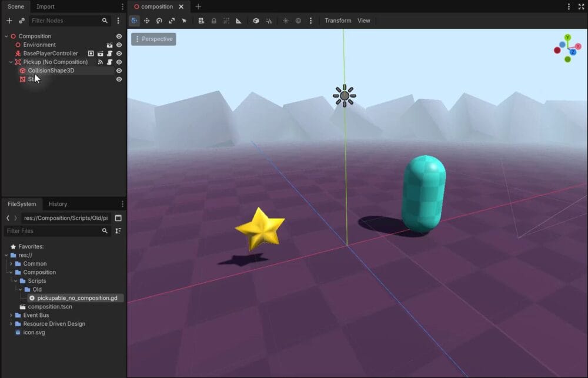Open the script attached to BasePlayerController
This screenshot has height=378, width=588.
coord(109,53)
